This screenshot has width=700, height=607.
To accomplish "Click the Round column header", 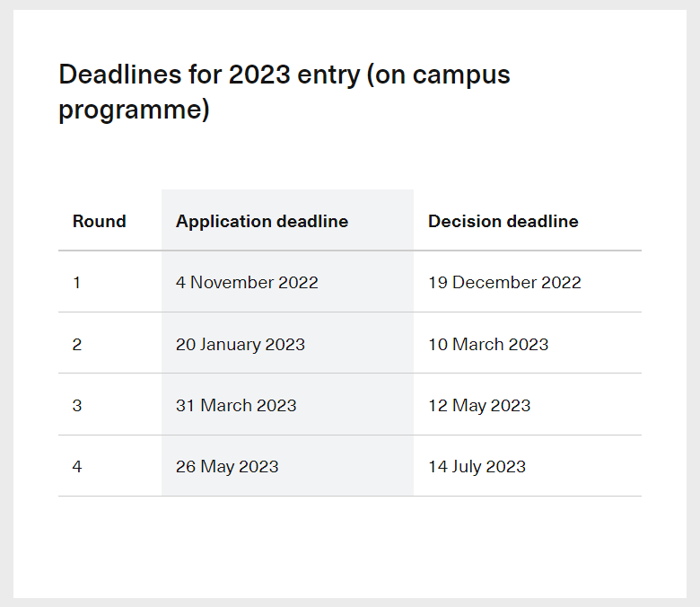I will tap(99, 221).
